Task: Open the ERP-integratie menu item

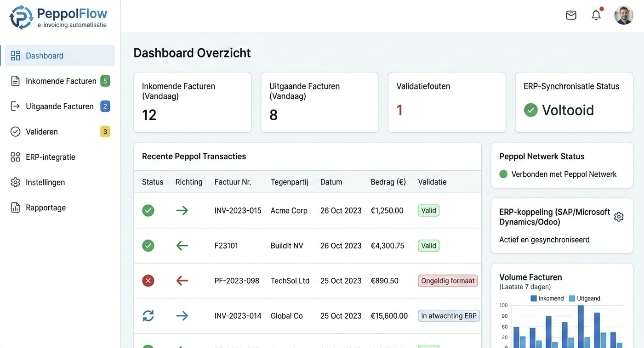Action: point(50,157)
